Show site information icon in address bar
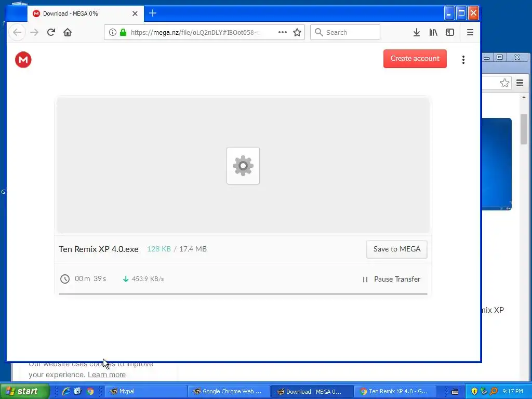 tap(113, 32)
